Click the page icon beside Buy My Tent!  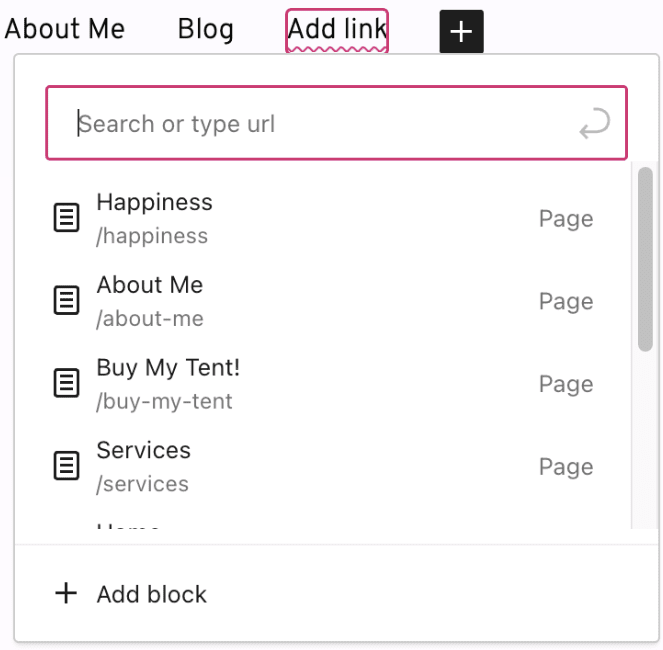[66, 384]
